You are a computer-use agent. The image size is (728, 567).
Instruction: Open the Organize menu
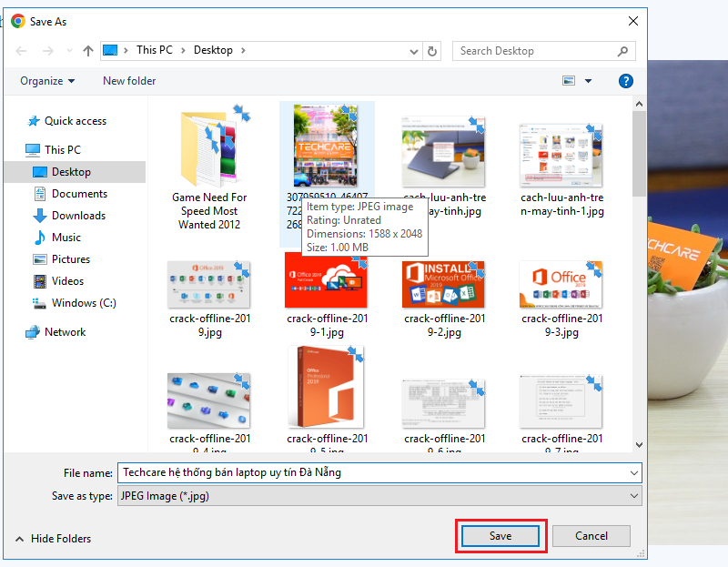[47, 81]
